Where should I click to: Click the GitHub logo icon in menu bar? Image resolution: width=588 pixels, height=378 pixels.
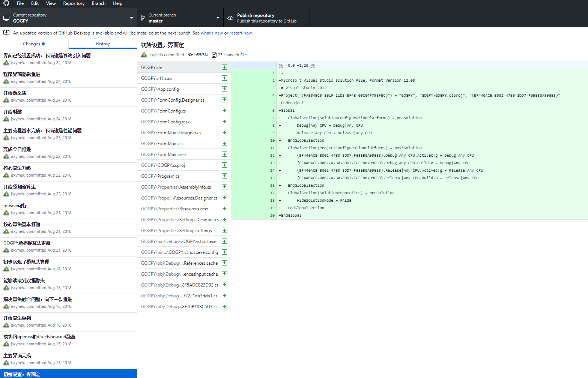[6, 3]
